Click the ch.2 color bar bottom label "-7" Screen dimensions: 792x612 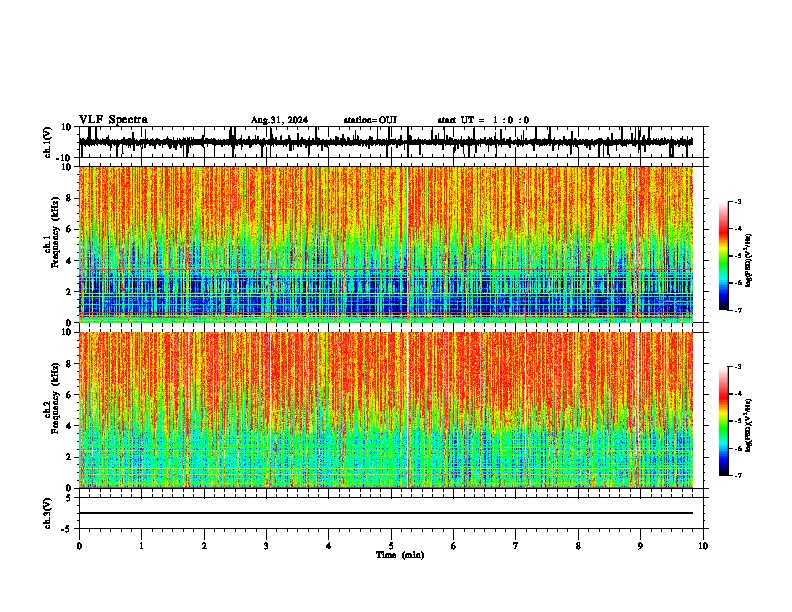[738, 476]
